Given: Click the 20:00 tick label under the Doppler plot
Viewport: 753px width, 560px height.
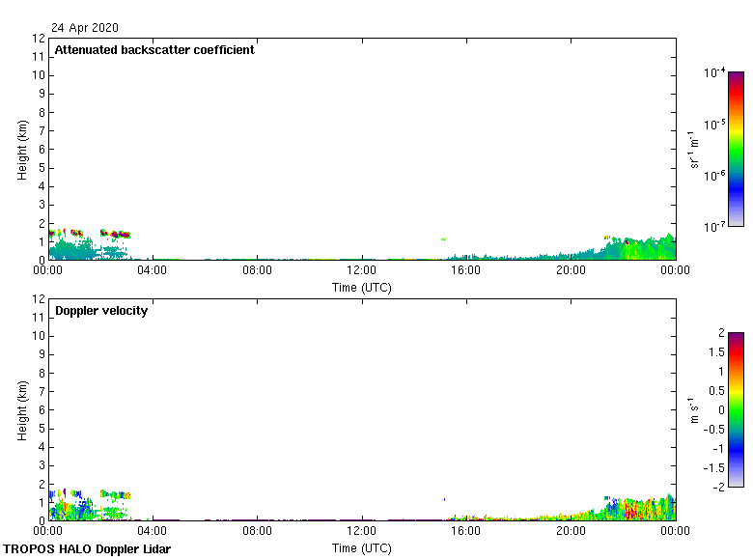Looking at the screenshot, I should tap(571, 532).
